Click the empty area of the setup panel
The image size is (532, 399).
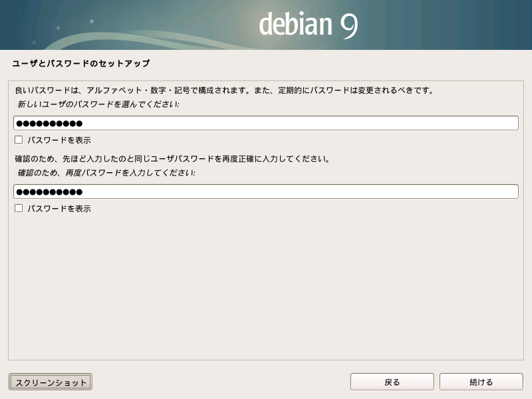[x=266, y=286]
